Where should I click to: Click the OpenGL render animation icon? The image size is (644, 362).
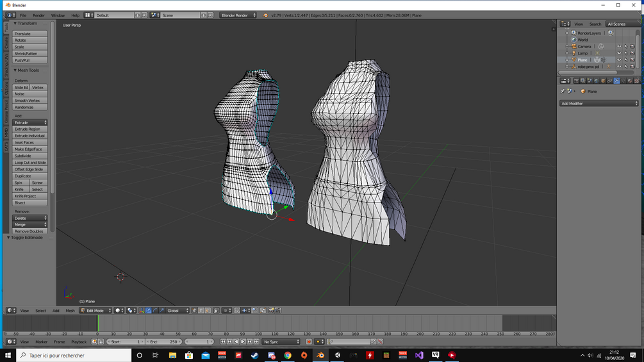(x=277, y=311)
